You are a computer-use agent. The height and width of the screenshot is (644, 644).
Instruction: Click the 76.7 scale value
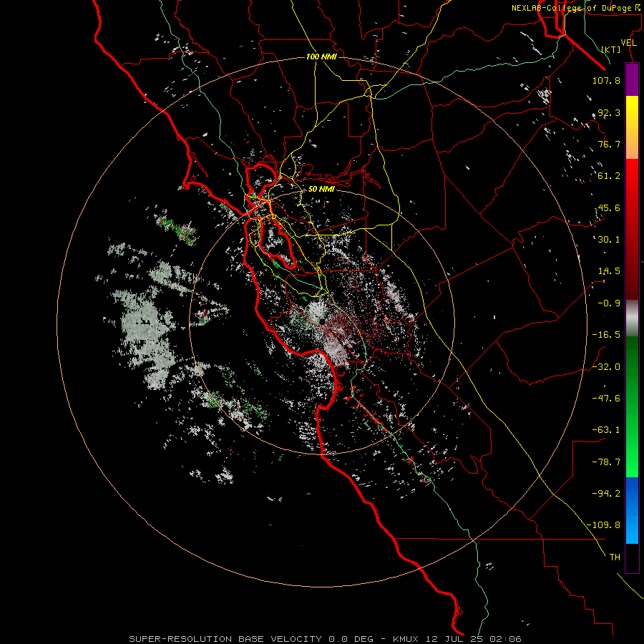609,144
